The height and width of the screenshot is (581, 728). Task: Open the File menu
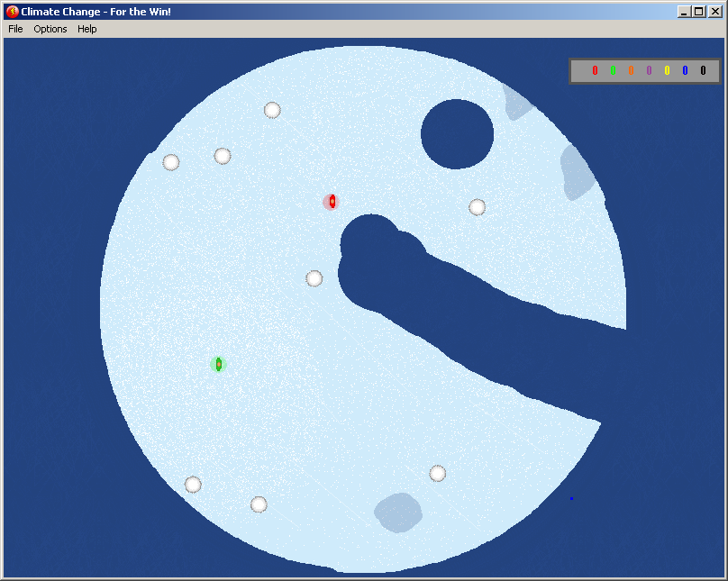coord(15,29)
